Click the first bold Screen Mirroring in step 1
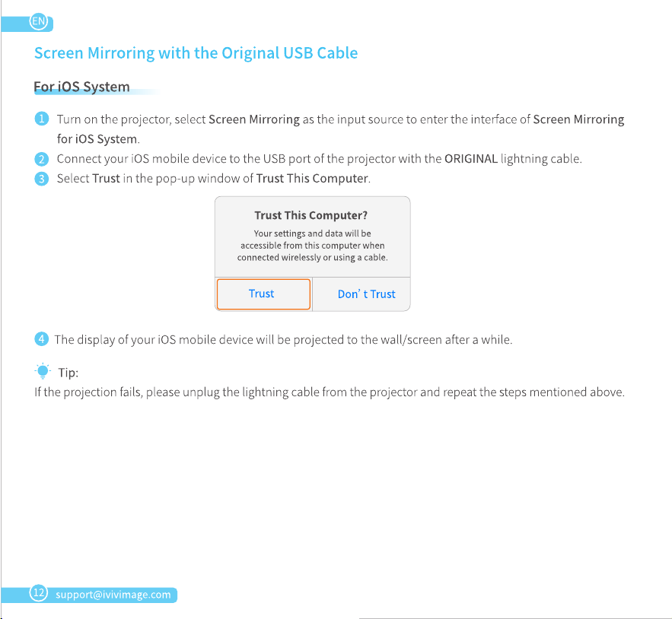 [254, 119]
